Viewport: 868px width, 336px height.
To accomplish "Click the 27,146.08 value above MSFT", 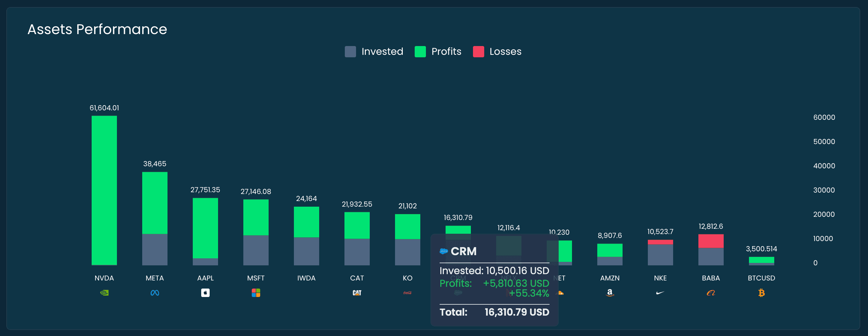I will point(256,192).
